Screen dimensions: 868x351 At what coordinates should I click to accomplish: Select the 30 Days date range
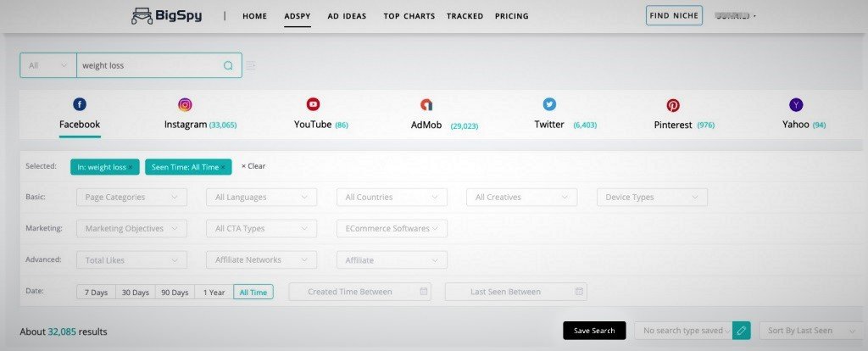pyautogui.click(x=136, y=292)
